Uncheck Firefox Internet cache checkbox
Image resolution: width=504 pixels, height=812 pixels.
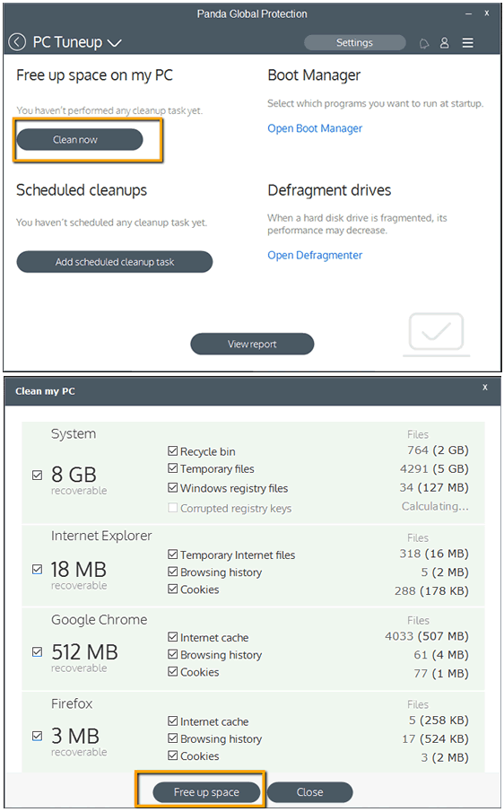[x=173, y=720]
